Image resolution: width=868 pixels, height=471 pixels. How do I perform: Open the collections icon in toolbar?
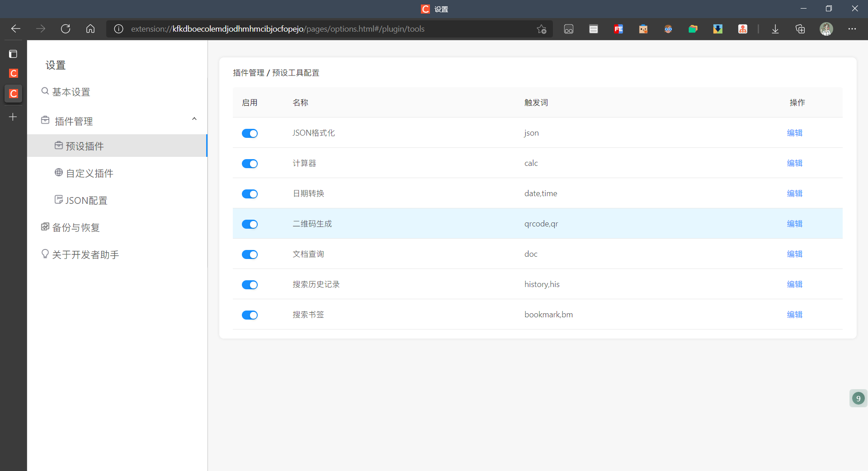point(800,29)
